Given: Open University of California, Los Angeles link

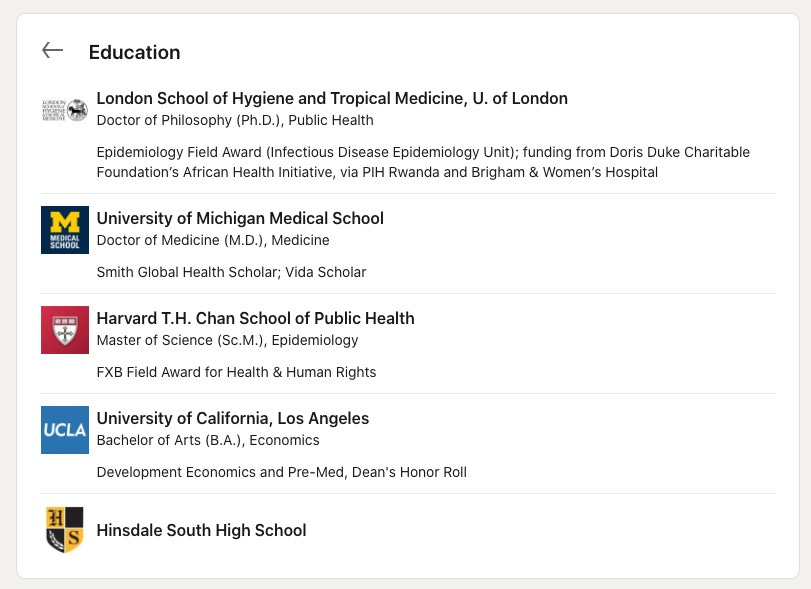Looking at the screenshot, I should [x=233, y=418].
